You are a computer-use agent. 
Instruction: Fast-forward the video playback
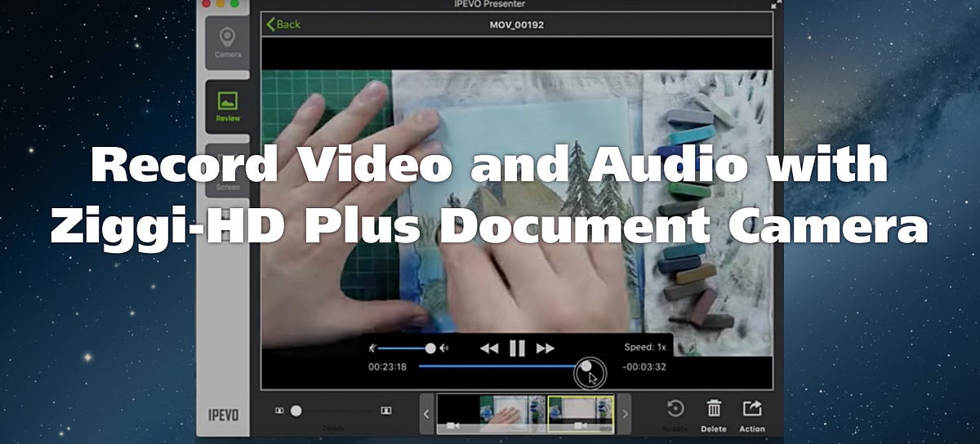tap(545, 349)
